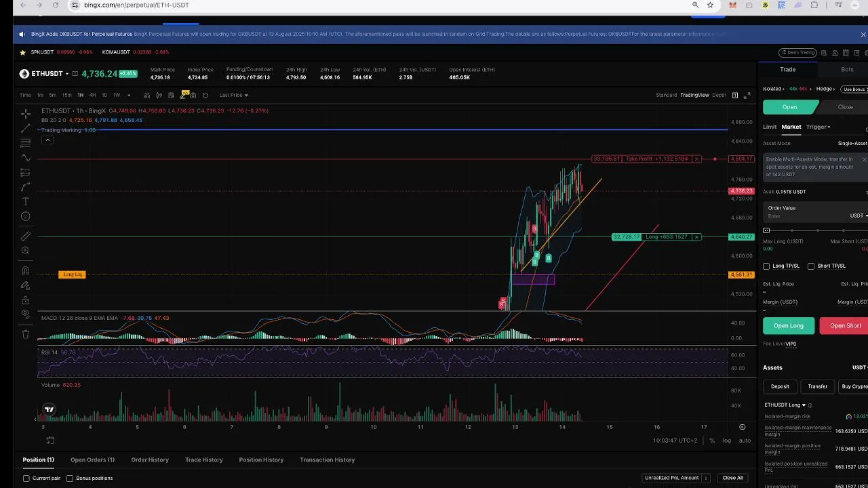Bookmark this page with star icon
This screenshot has height=488, width=868.
[x=710, y=5]
